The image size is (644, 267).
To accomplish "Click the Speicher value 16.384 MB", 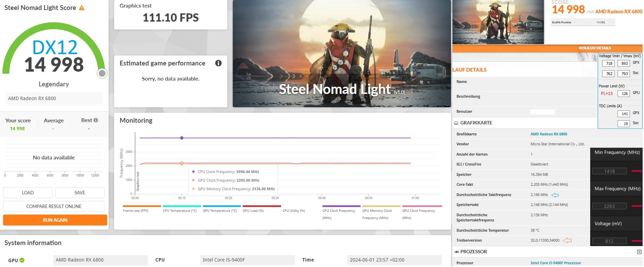I will coord(539,174).
